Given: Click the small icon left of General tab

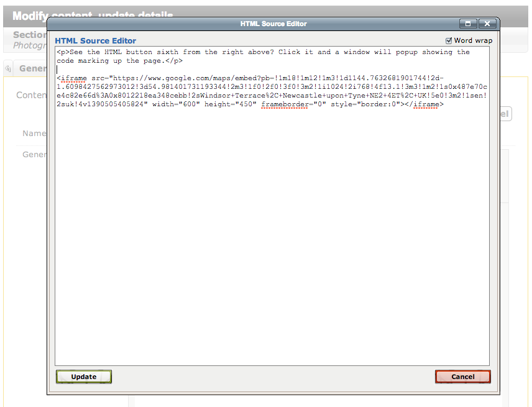Looking at the screenshot, I should click(8, 68).
